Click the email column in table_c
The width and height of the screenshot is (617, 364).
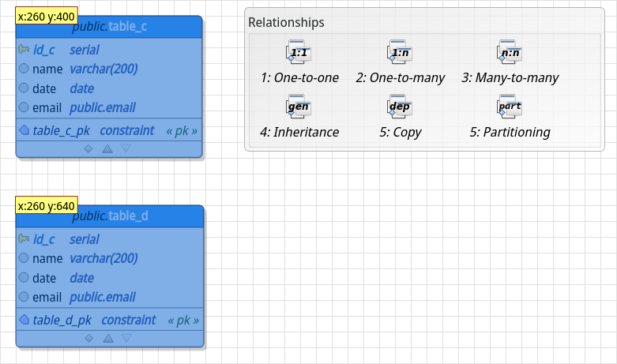[x=47, y=107]
